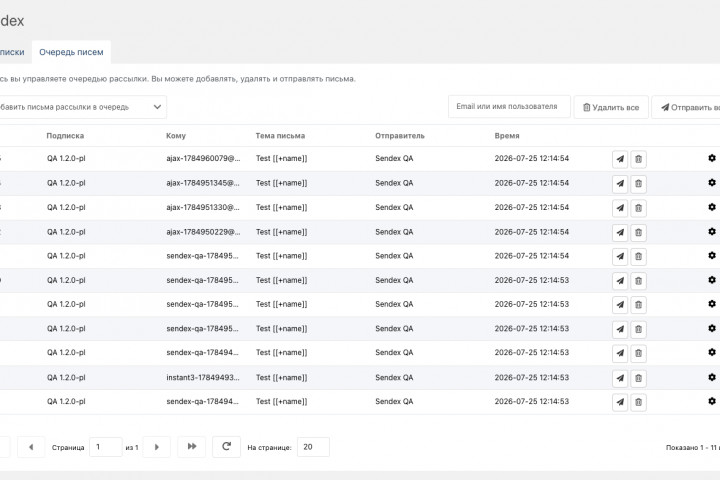The width and height of the screenshot is (720, 480).
Task: Go to the next page of the queue
Action: click(157, 447)
